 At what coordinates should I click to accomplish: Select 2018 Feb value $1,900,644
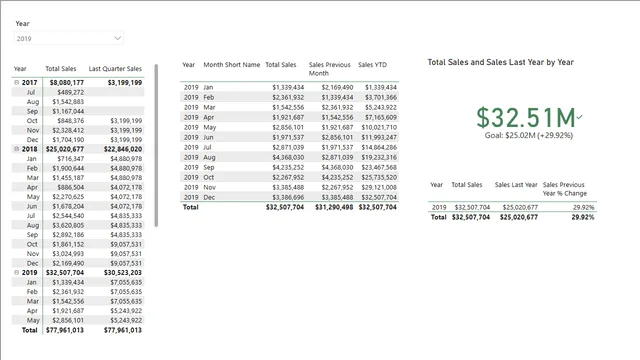[68, 168]
